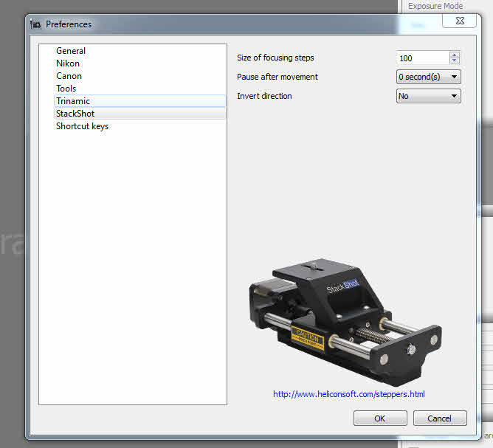This screenshot has width=493, height=448.
Task: Click Exposure Mode label in background window
Action: pos(435,6)
